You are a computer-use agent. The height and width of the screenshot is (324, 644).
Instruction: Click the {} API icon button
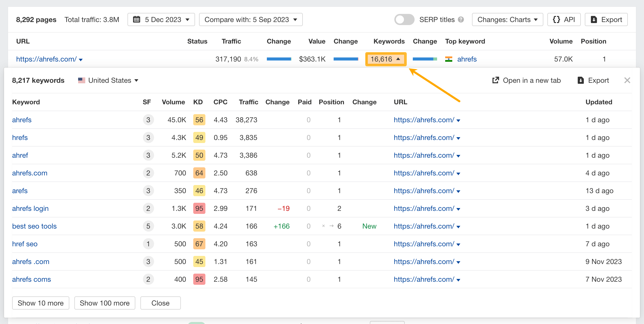(557, 19)
